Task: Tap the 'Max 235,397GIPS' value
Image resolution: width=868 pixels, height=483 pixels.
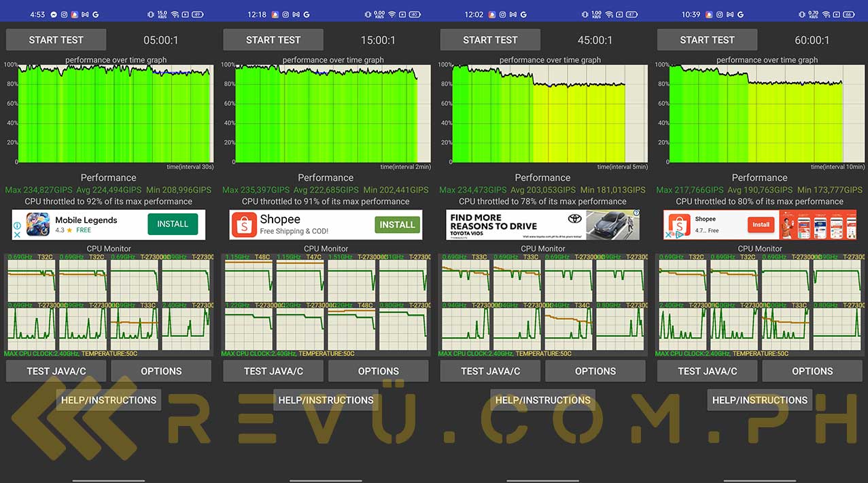Action: point(256,190)
